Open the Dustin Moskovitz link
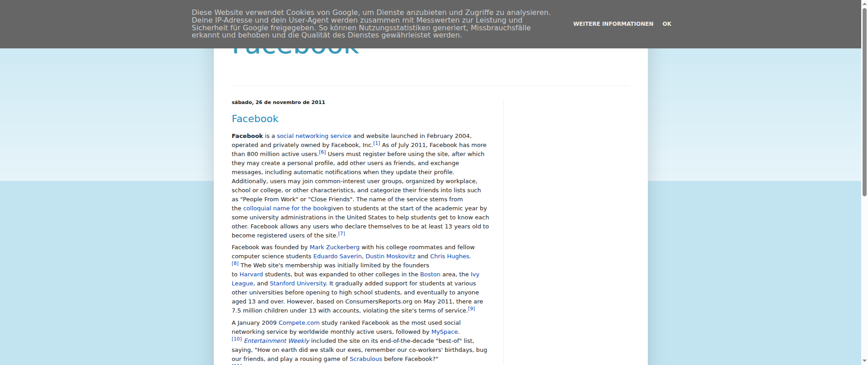This screenshot has height=365, width=868. (x=391, y=256)
